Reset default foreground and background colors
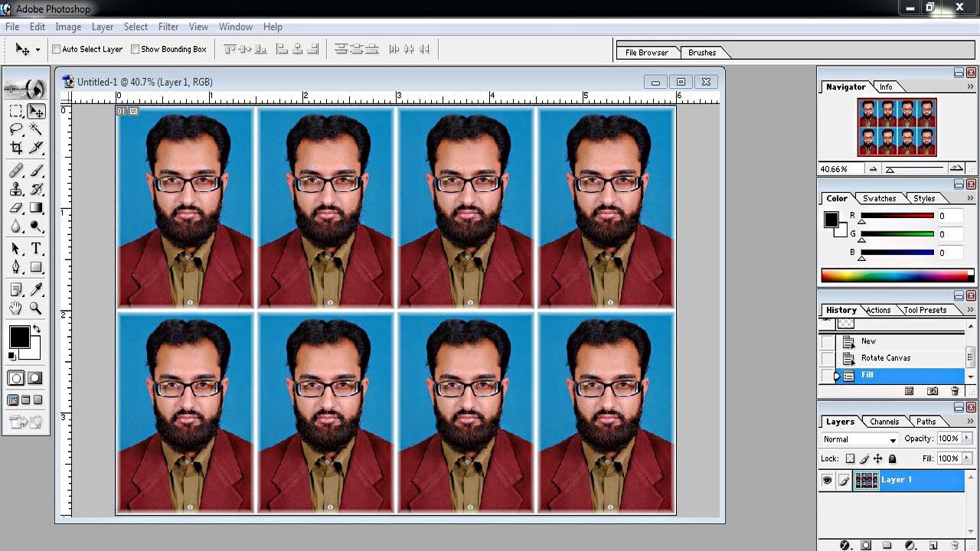 click(12, 356)
